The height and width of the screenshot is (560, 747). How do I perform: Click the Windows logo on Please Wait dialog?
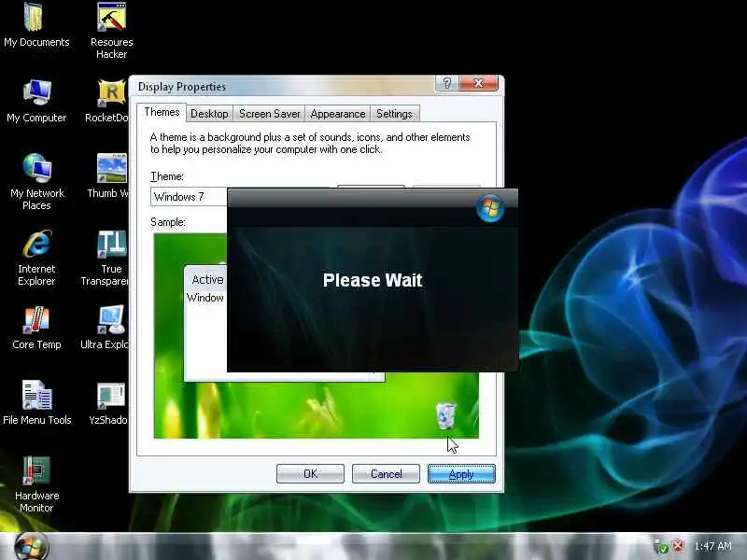point(490,208)
